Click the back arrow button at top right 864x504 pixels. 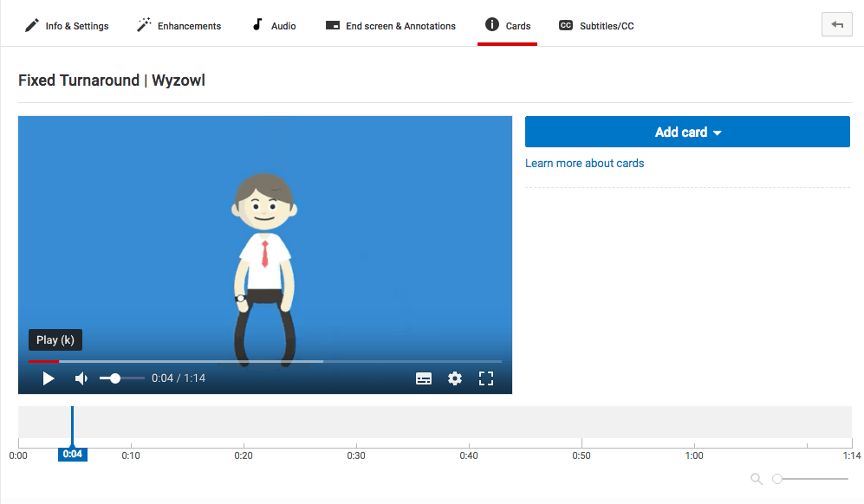pyautogui.click(x=836, y=25)
